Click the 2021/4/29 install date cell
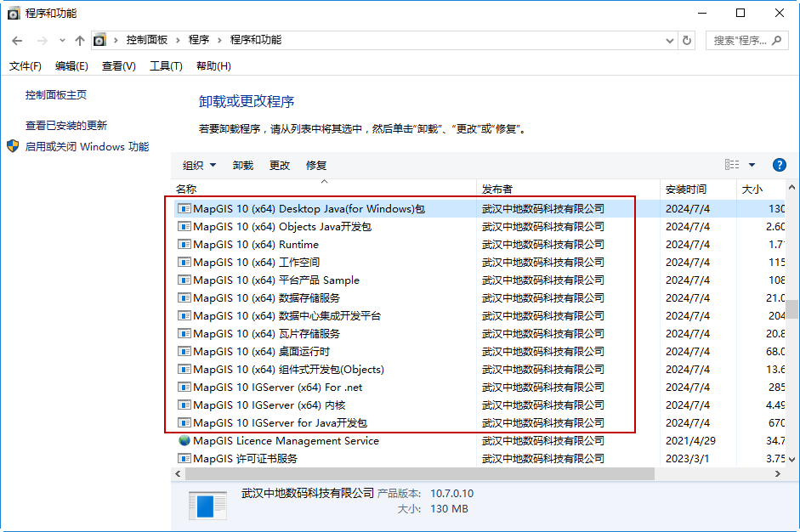Screen dimensions: 800x532 (x=691, y=441)
